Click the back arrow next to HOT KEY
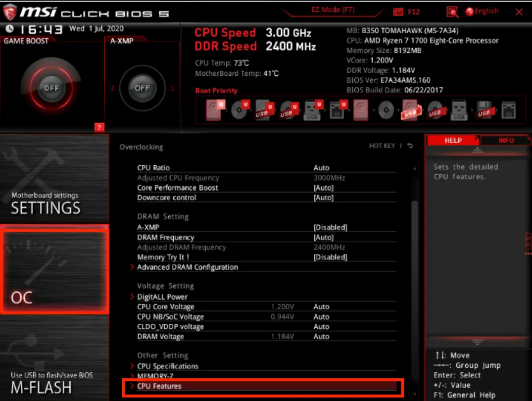The height and width of the screenshot is (401, 532). [410, 146]
